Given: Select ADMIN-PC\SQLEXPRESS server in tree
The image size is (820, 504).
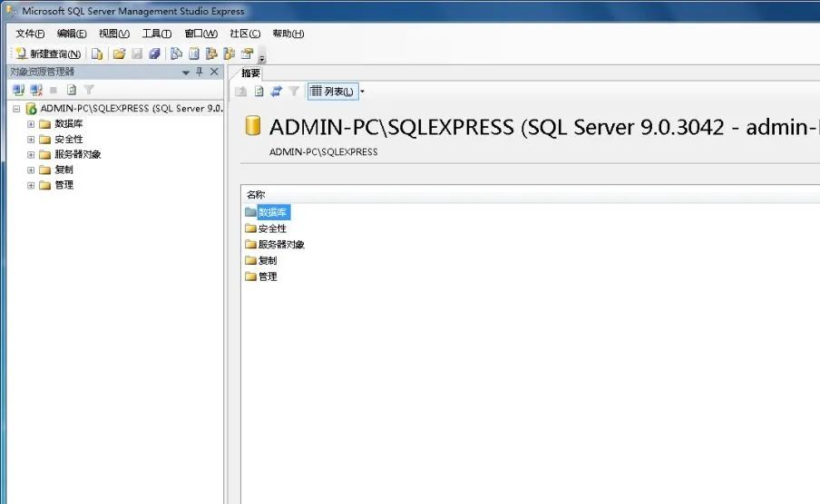Looking at the screenshot, I should pyautogui.click(x=132, y=108).
